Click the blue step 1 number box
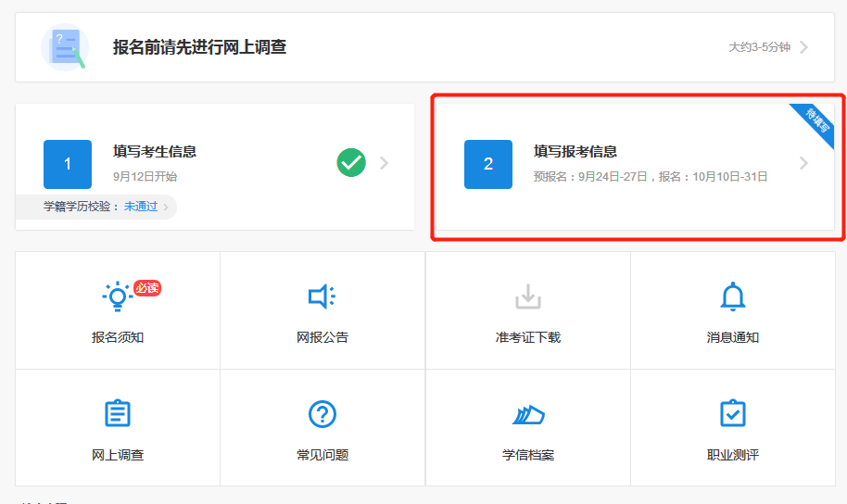The image size is (847, 504). coord(68,164)
